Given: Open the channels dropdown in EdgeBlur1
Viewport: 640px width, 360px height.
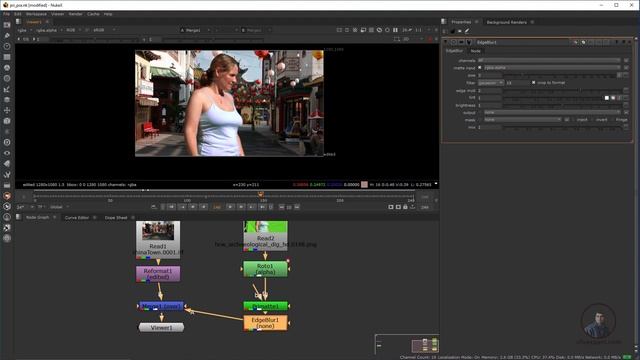Looking at the screenshot, I should click(x=549, y=60).
